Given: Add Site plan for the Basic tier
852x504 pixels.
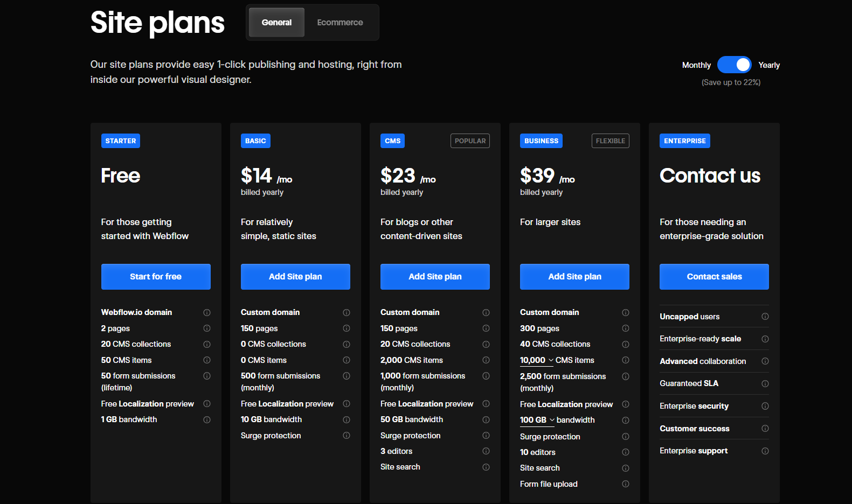Looking at the screenshot, I should pyautogui.click(x=295, y=277).
